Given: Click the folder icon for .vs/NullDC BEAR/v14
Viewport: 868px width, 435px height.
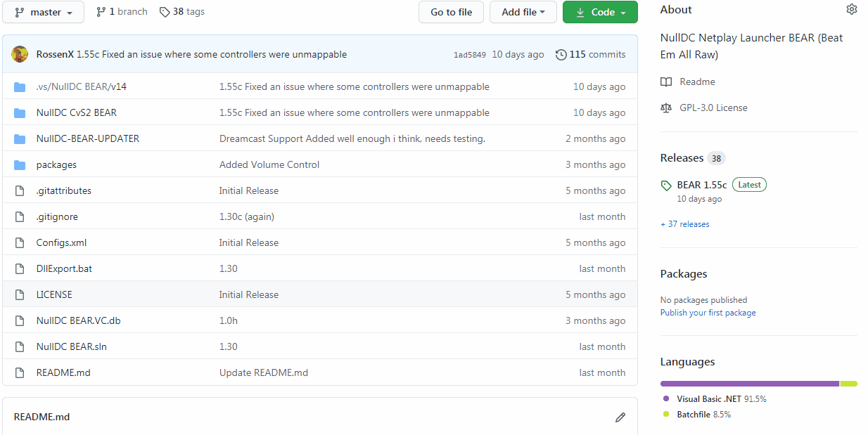Looking at the screenshot, I should pos(20,87).
